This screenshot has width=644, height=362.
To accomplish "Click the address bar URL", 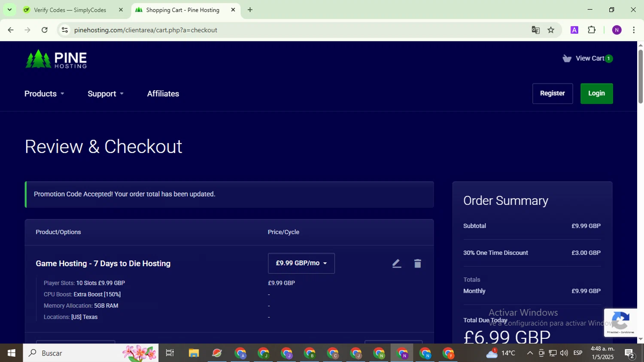I will (146, 30).
